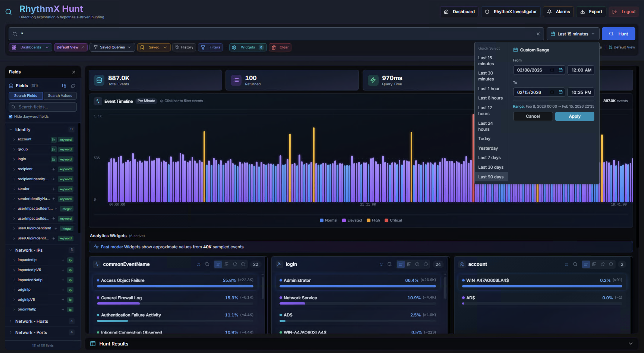Click approximate toggle icon in account widget
This screenshot has width=644, height=353.
coord(566,264)
